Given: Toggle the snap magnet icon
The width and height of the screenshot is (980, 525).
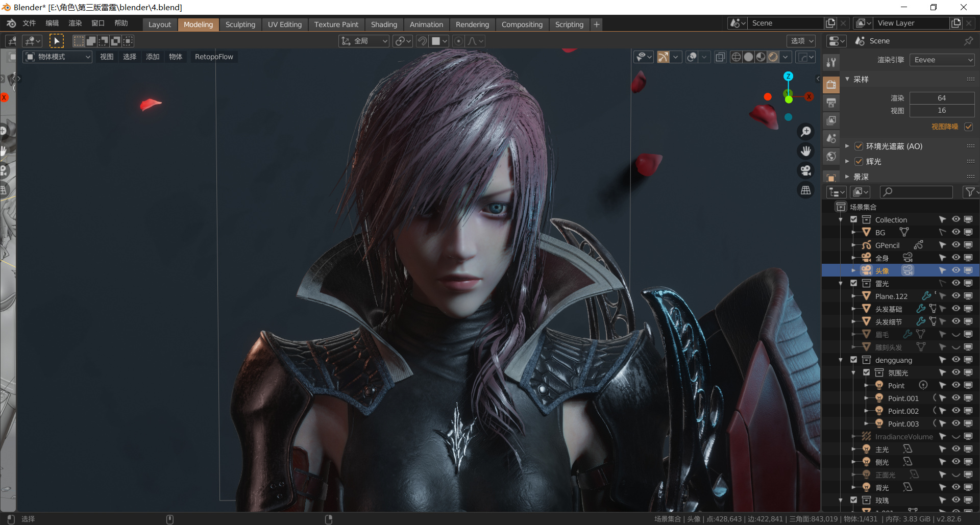Looking at the screenshot, I should [422, 41].
